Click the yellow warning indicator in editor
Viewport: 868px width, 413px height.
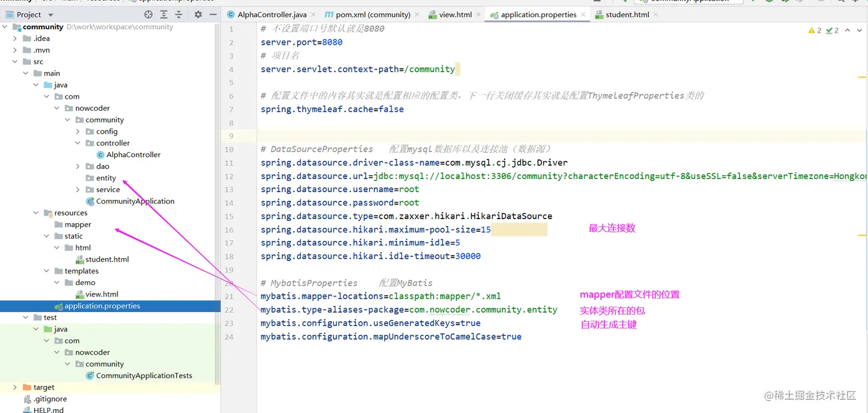click(815, 30)
